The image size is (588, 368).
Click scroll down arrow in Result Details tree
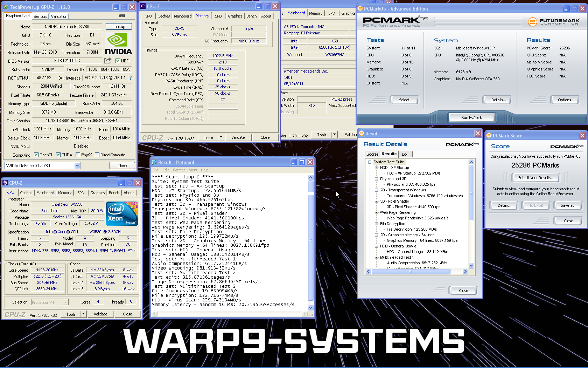click(471, 266)
